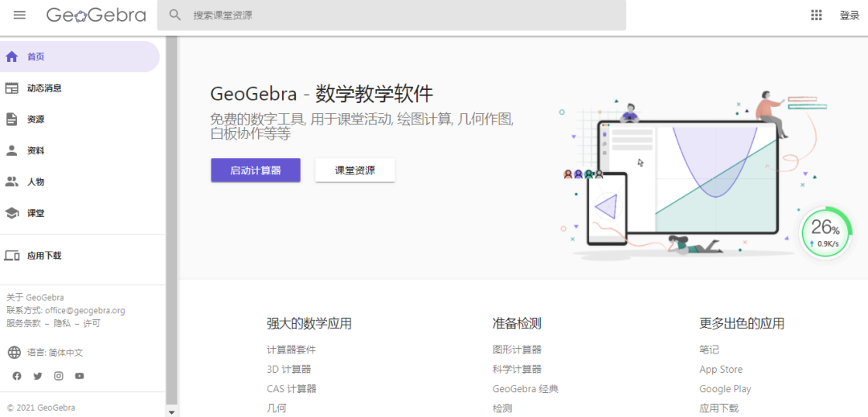Open the YouTube icon in sidebar
The image size is (868, 417).
click(x=80, y=376)
